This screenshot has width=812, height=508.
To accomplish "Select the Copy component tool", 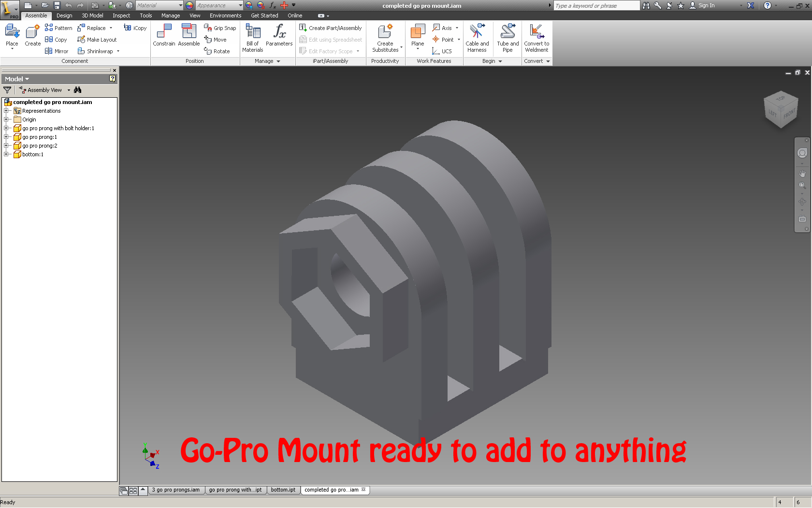I will 56,40.
